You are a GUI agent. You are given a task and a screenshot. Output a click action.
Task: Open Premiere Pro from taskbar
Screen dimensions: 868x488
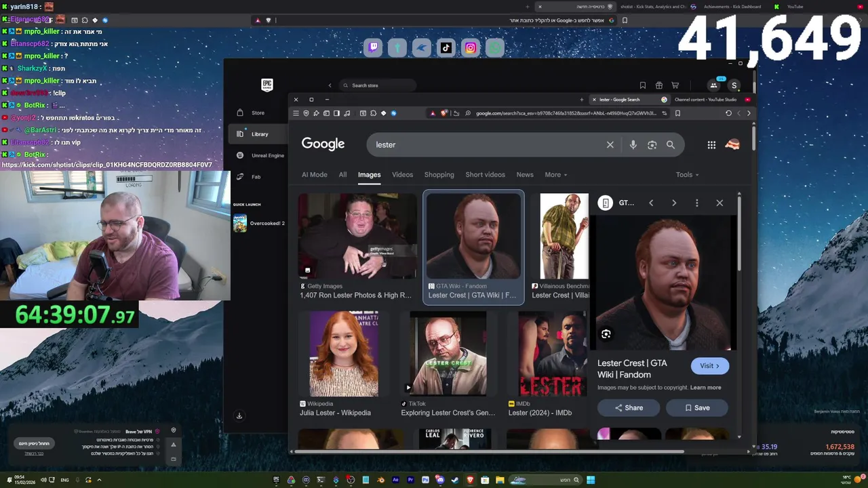410,480
